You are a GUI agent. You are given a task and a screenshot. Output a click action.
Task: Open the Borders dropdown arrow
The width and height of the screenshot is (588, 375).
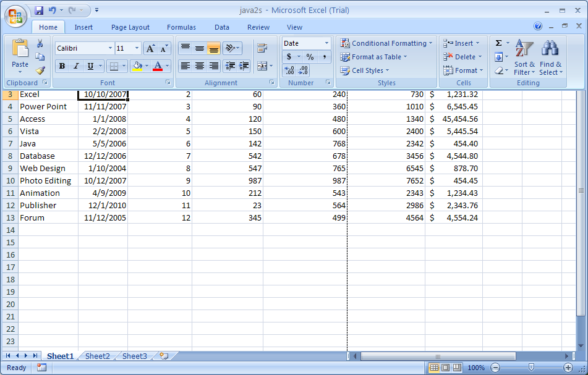(124, 66)
